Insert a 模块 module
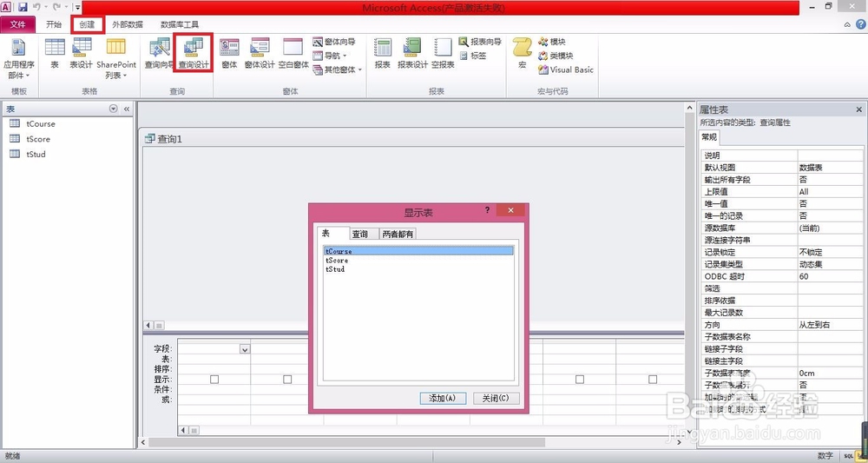Image resolution: width=868 pixels, height=463 pixels. click(x=552, y=42)
